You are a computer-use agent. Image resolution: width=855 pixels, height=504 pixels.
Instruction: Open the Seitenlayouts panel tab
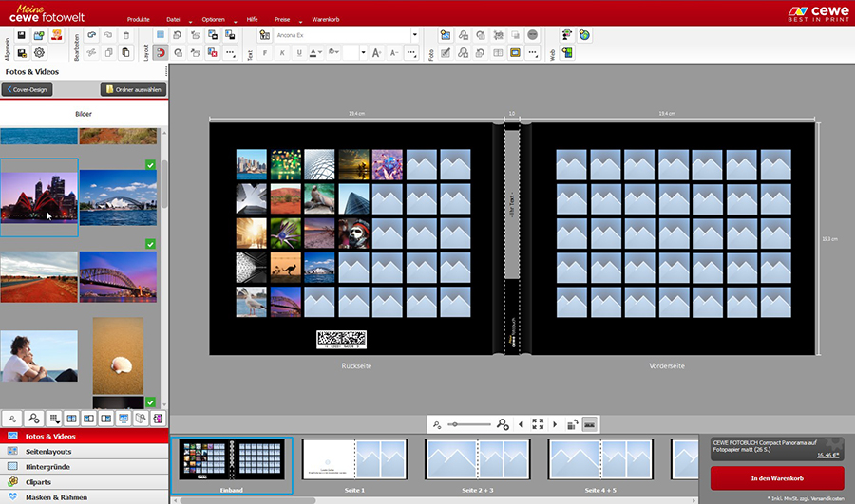point(47,451)
